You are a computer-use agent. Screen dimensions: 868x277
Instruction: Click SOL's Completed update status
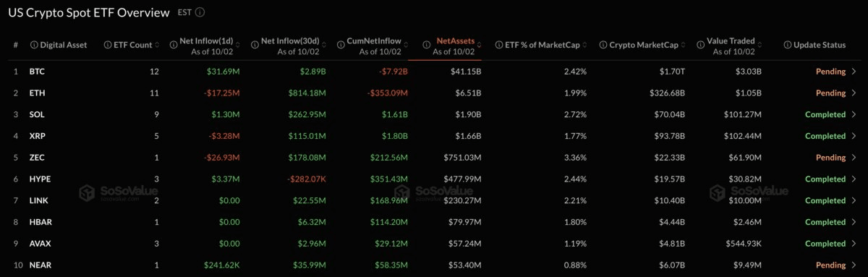(825, 114)
